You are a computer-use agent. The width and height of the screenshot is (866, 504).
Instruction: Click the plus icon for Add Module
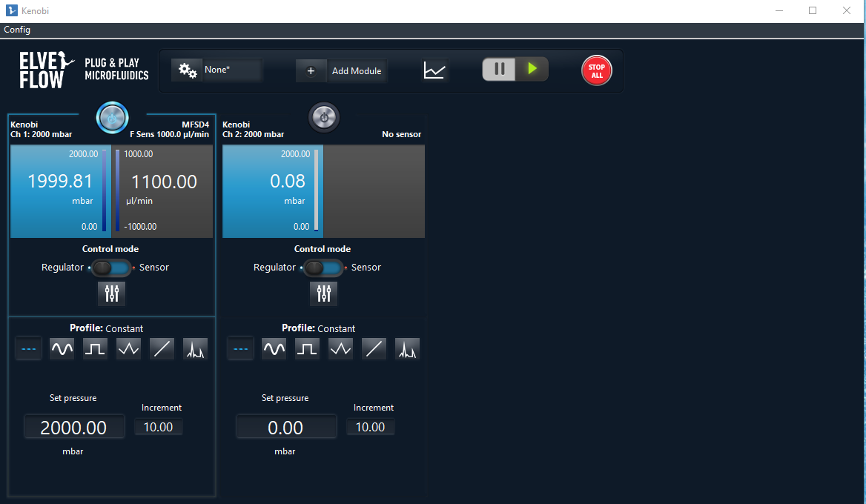click(311, 70)
